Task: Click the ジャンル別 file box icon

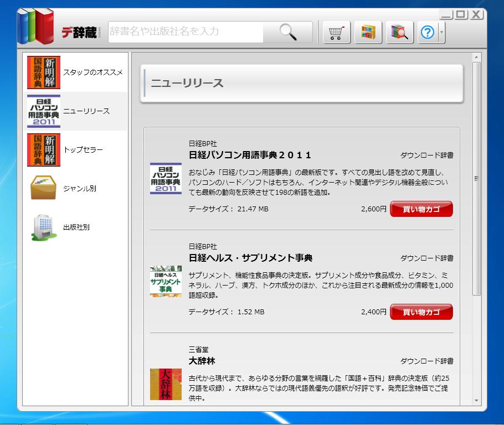Action: coord(44,187)
